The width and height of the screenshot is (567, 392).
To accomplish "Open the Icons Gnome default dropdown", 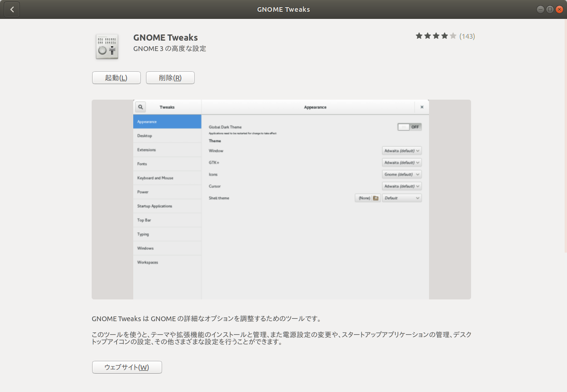I will 402,174.
